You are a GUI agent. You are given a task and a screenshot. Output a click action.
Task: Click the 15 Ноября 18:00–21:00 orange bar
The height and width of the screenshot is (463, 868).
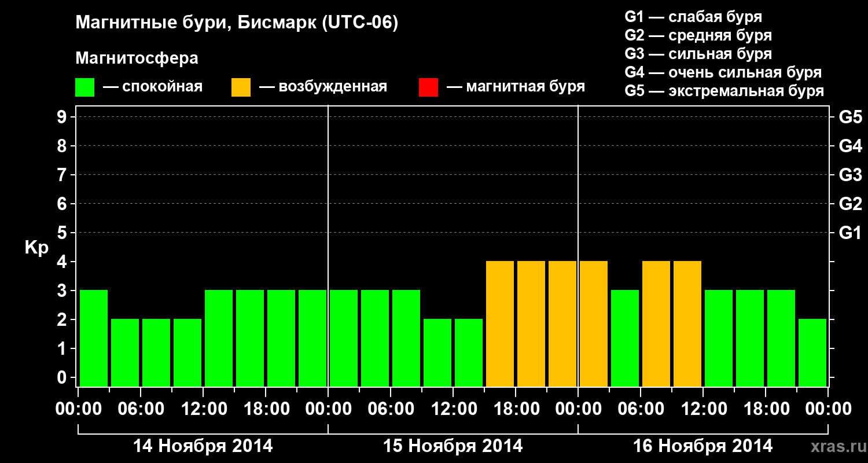[x=531, y=324]
